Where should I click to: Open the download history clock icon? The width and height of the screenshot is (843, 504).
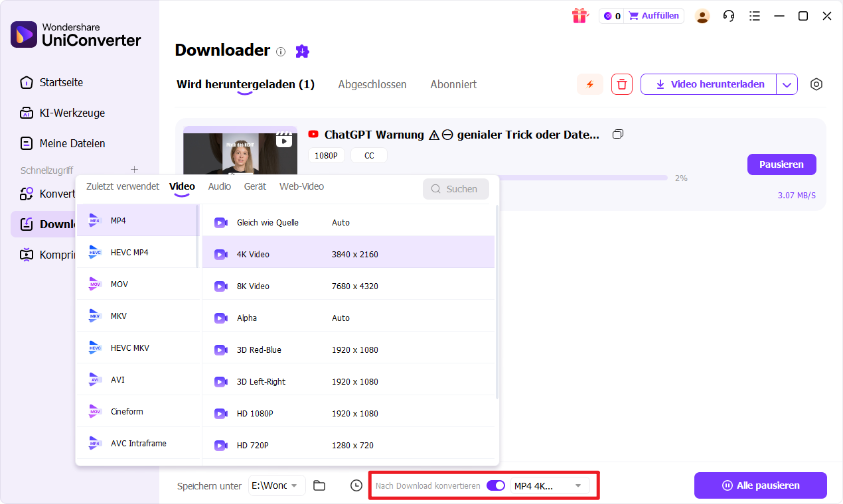coord(356,485)
